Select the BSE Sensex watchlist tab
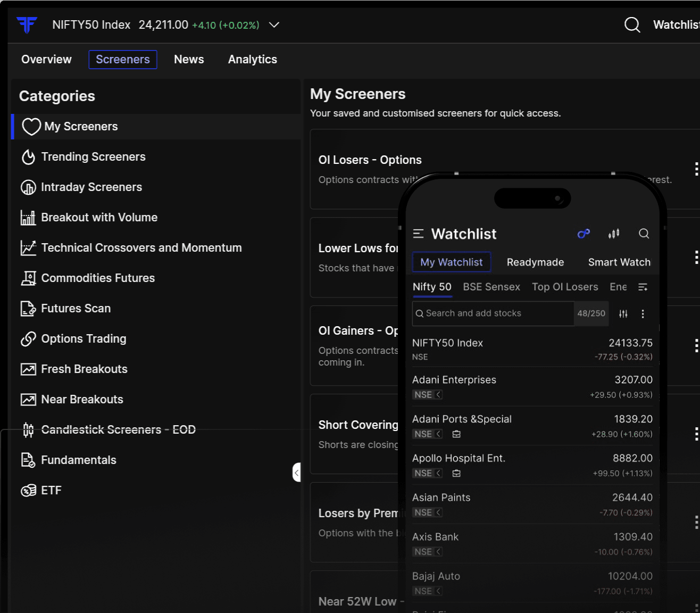 click(491, 287)
